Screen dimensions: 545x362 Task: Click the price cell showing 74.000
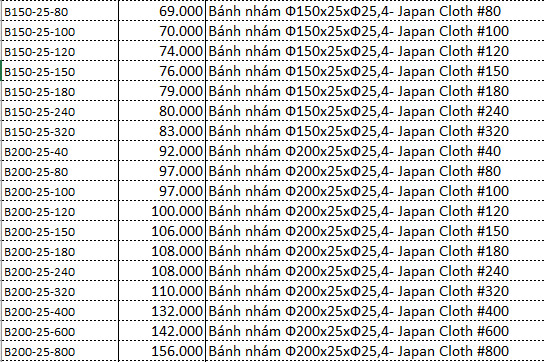(x=162, y=51)
